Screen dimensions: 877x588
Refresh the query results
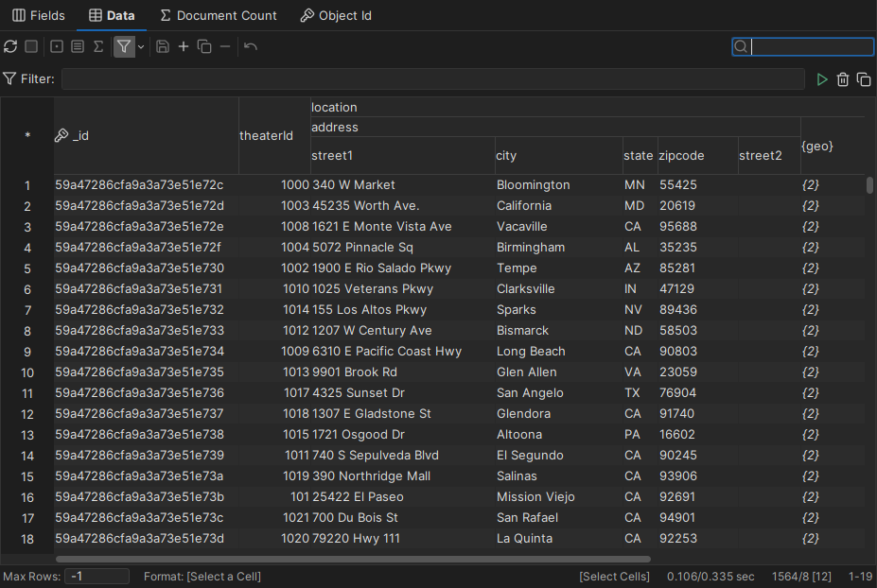[x=11, y=45]
